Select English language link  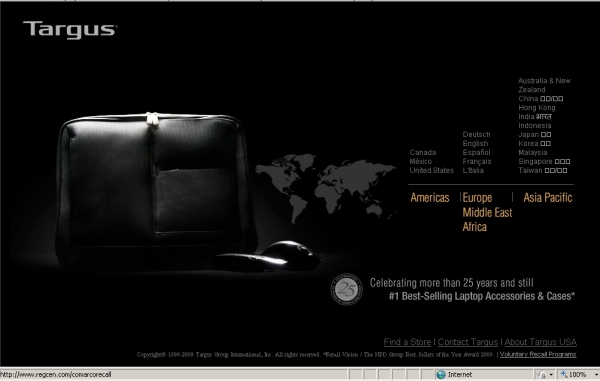coord(475,143)
